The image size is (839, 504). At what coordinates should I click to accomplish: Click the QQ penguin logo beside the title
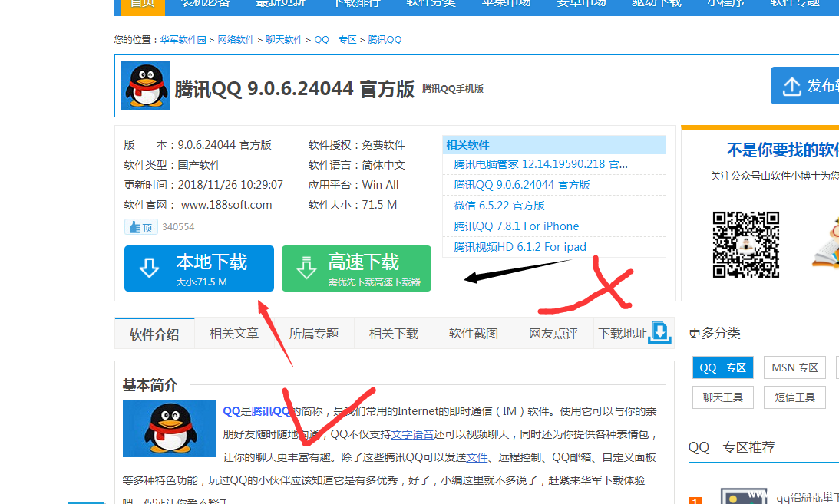(x=146, y=85)
